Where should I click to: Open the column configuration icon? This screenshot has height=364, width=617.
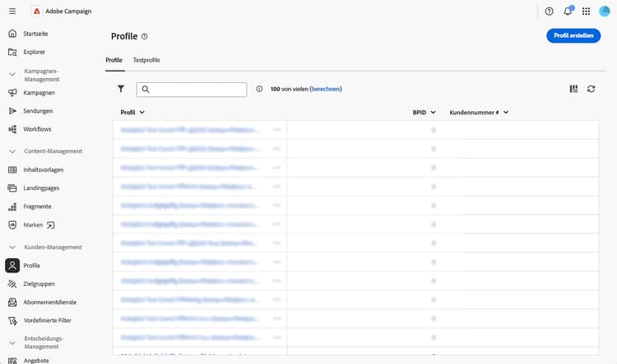[573, 89]
